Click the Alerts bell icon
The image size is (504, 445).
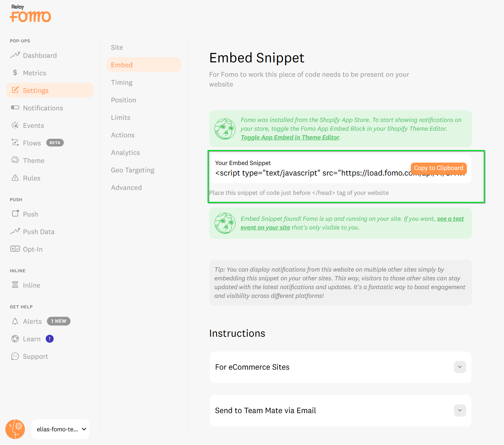point(15,321)
